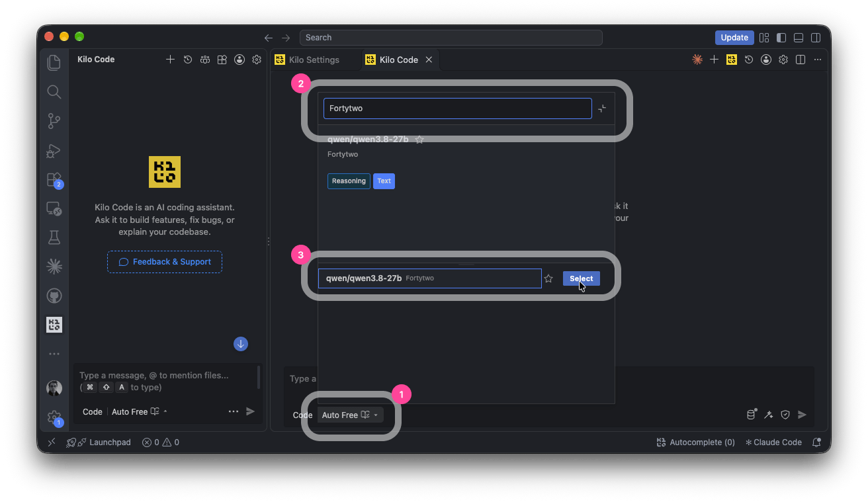Select the qwen/qwen3.8-27b model row
Screen dimensions: 868x502
pos(429,278)
